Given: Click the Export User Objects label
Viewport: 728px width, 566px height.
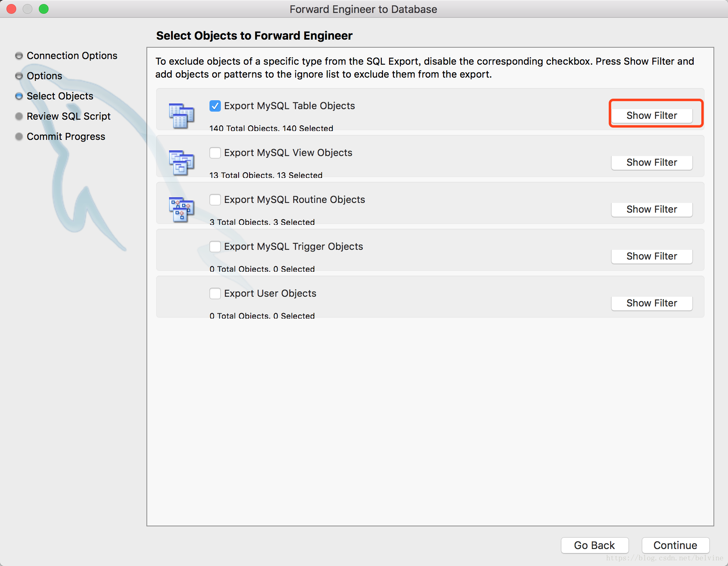Looking at the screenshot, I should (270, 294).
